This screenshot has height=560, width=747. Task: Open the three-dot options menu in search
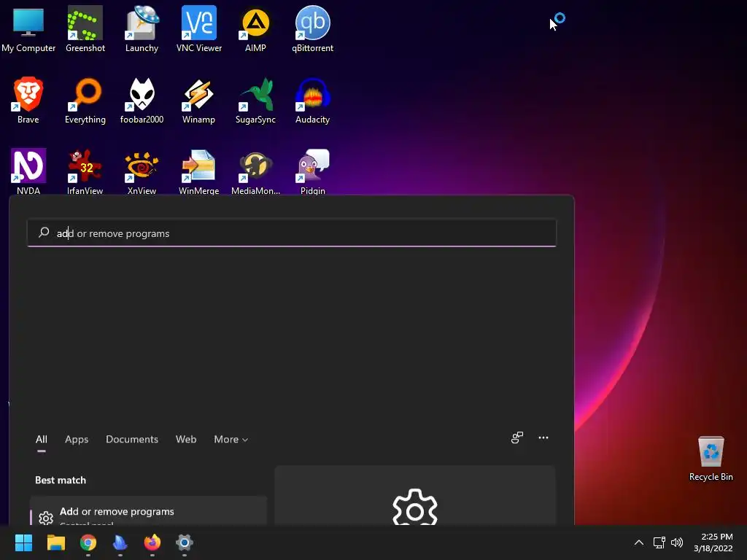tap(543, 437)
